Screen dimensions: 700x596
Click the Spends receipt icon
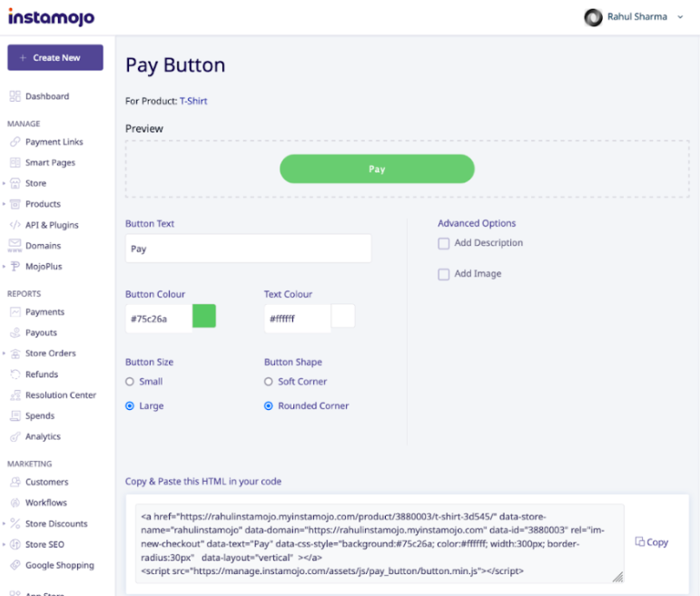15,415
